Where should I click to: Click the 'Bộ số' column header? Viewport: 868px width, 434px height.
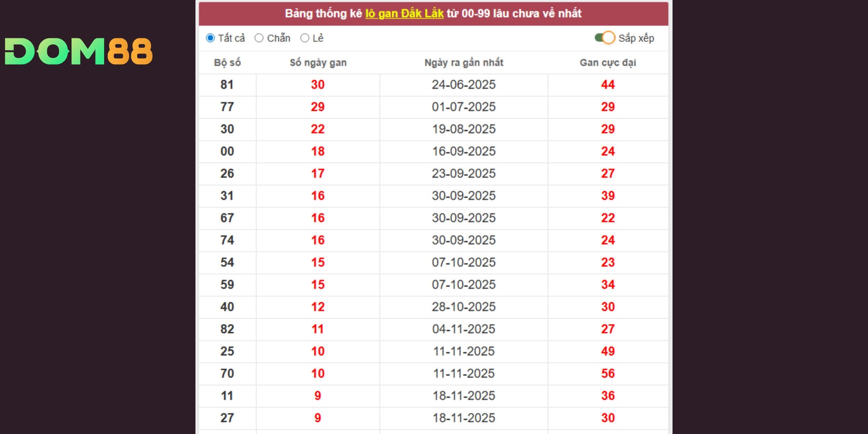point(227,62)
